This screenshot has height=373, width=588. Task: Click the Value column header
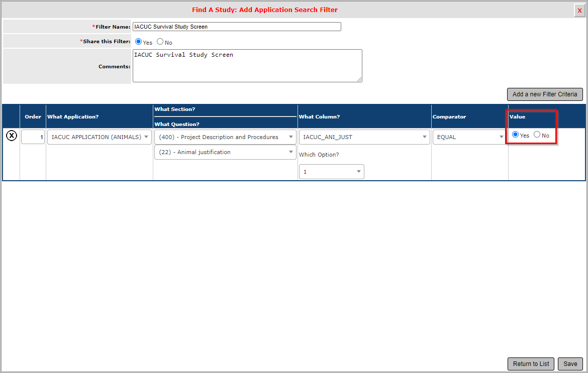coord(517,117)
